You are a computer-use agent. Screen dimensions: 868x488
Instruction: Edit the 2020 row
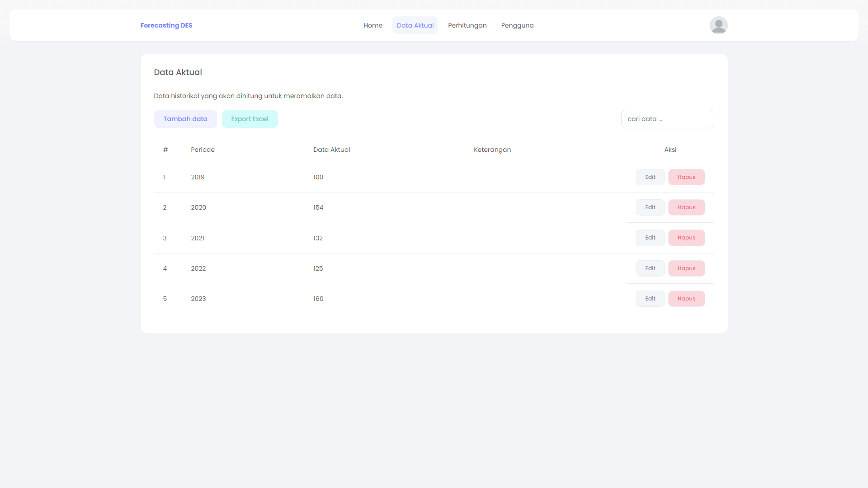pyautogui.click(x=650, y=207)
